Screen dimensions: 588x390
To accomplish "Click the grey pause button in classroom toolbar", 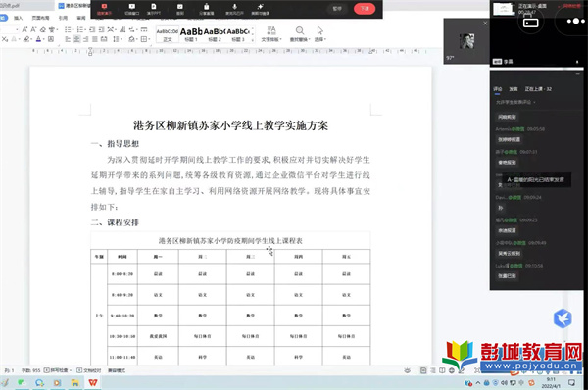I will 337,8.
